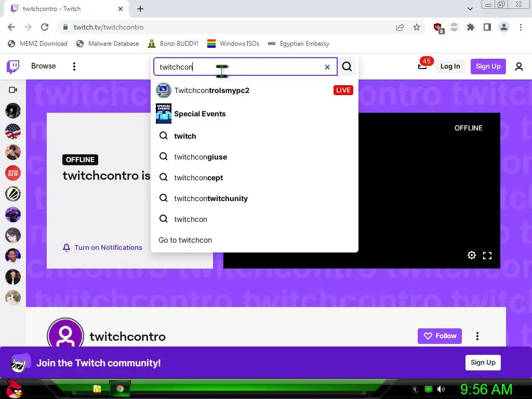The image size is (532, 399).
Task: Choose the 'twitchconcept' suggestion
Action: pyautogui.click(x=255, y=178)
